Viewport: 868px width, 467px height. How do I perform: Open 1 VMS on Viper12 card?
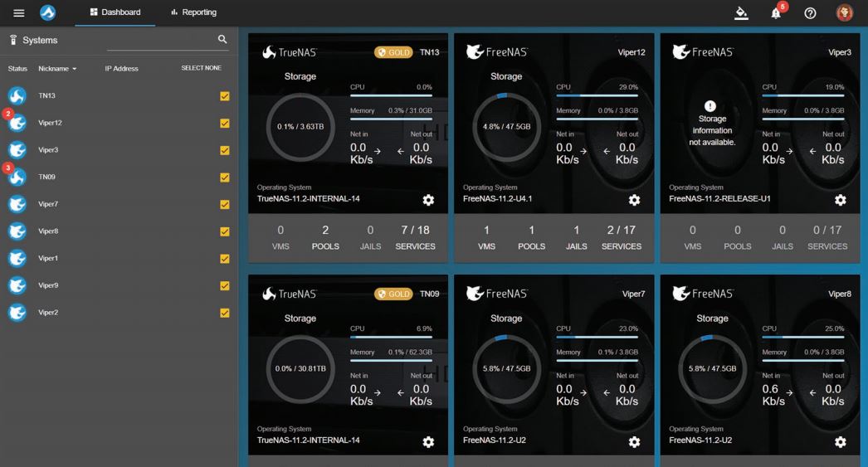(x=486, y=237)
